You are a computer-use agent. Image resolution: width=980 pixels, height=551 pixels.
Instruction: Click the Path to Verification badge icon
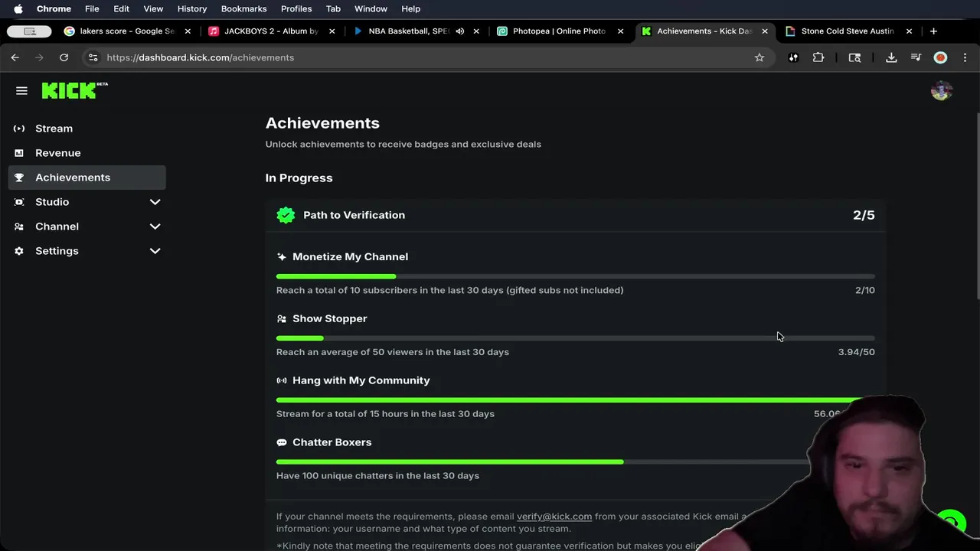286,215
